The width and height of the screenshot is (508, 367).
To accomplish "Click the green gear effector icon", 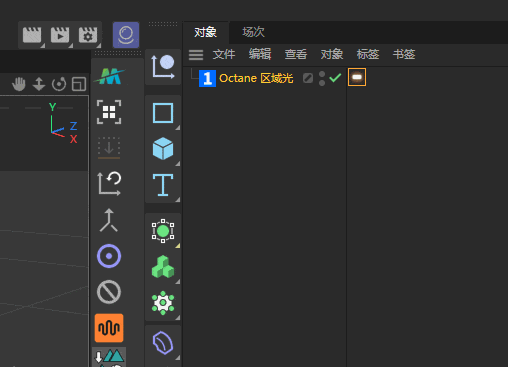I will (x=163, y=303).
